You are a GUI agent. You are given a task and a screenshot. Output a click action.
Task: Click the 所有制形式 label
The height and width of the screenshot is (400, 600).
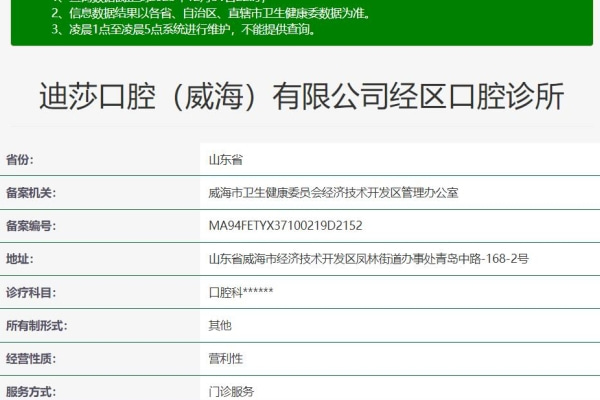pos(36,326)
